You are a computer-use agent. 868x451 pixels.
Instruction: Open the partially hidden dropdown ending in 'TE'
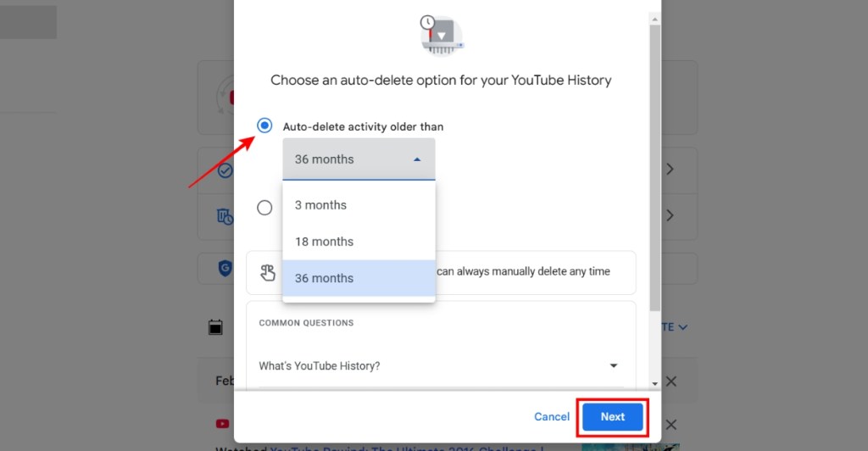pyautogui.click(x=675, y=327)
